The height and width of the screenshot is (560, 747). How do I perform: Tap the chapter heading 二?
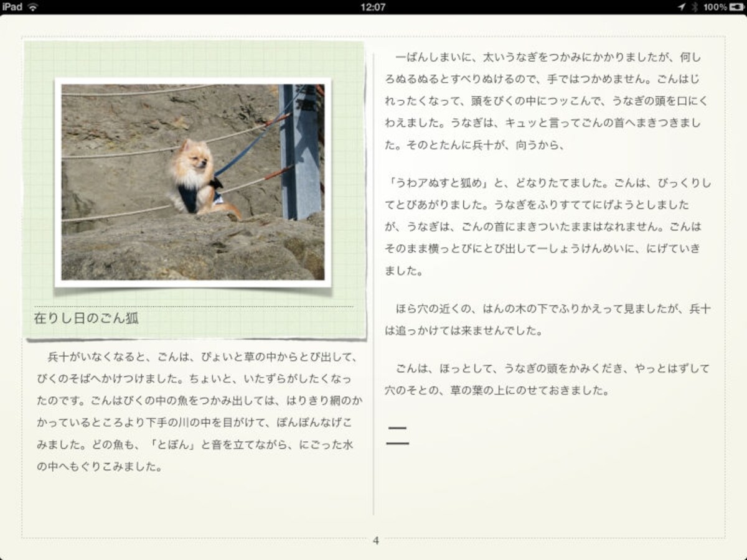coord(398,436)
